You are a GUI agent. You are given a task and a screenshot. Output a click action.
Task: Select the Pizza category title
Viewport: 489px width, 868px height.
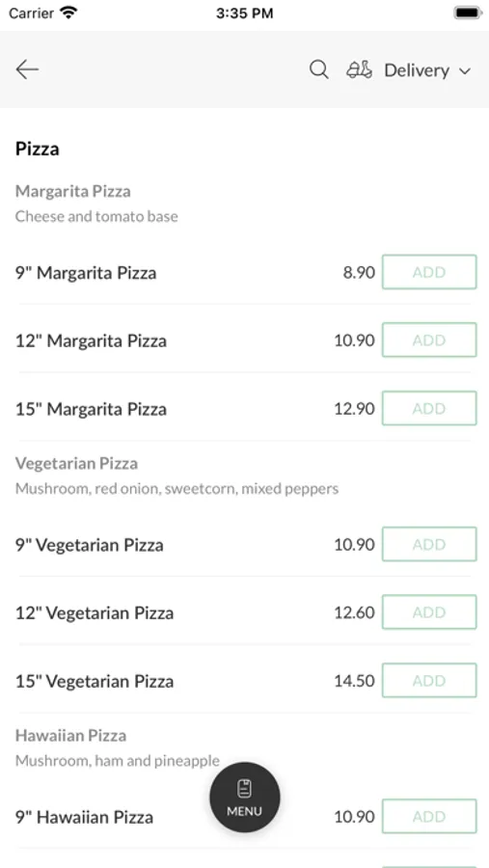[37, 149]
